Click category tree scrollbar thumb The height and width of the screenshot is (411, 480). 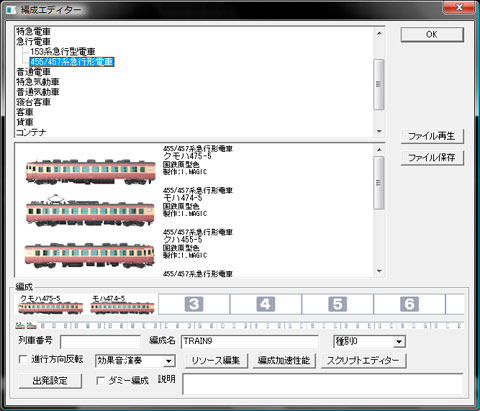(x=379, y=84)
